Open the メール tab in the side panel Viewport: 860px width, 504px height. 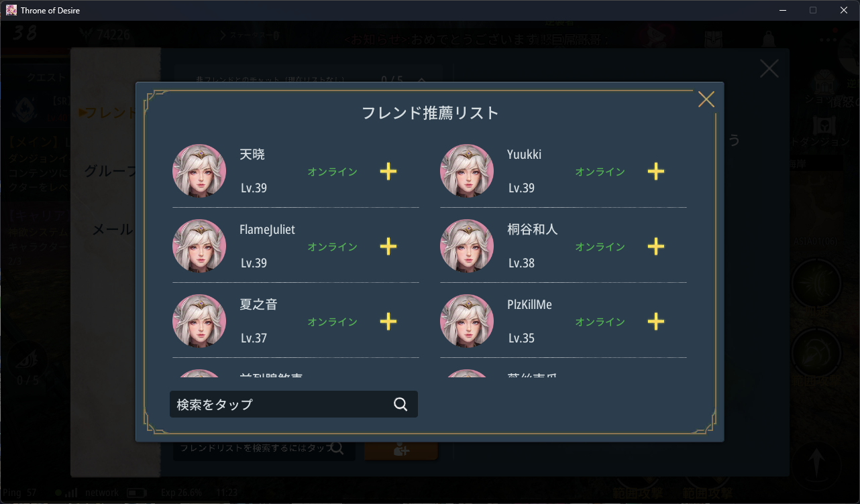[113, 230]
